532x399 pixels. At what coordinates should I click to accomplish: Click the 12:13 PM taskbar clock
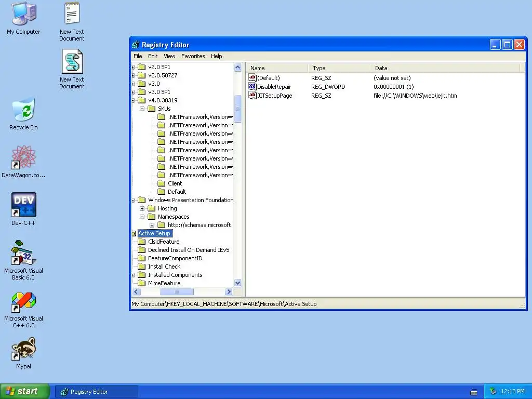coord(512,391)
